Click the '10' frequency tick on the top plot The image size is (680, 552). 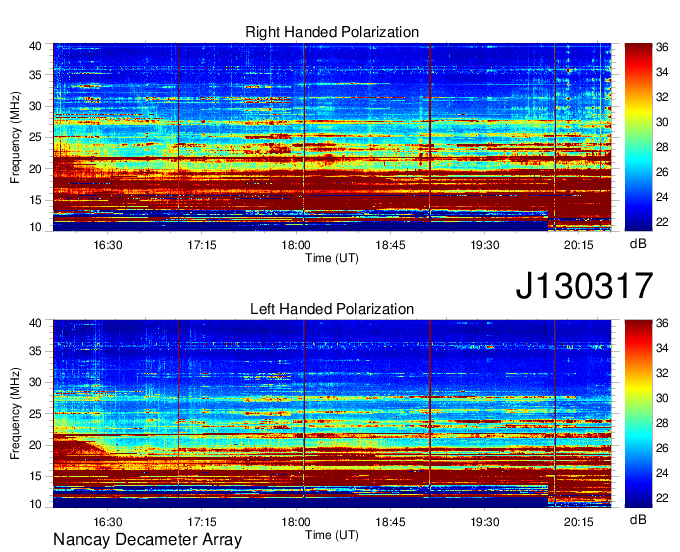click(35, 227)
